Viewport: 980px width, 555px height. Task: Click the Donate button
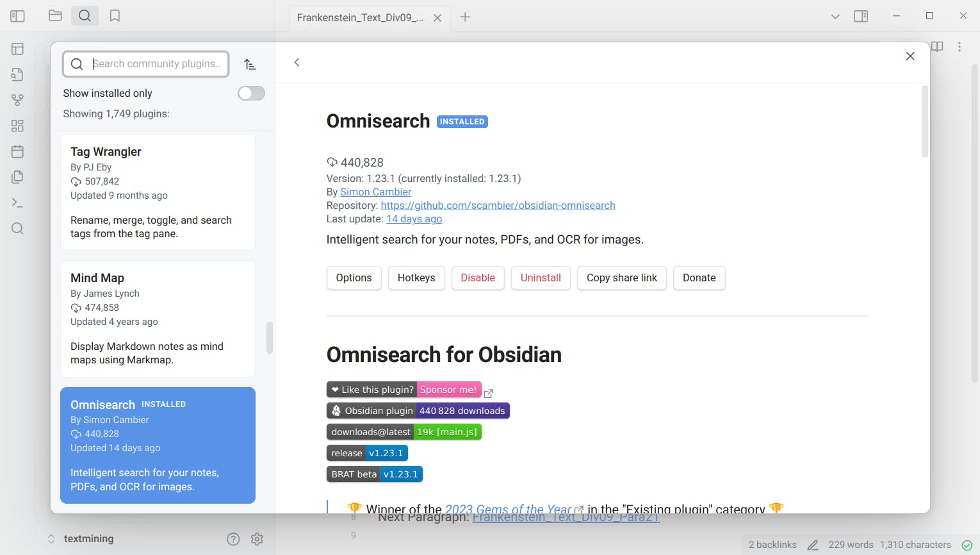pos(699,278)
